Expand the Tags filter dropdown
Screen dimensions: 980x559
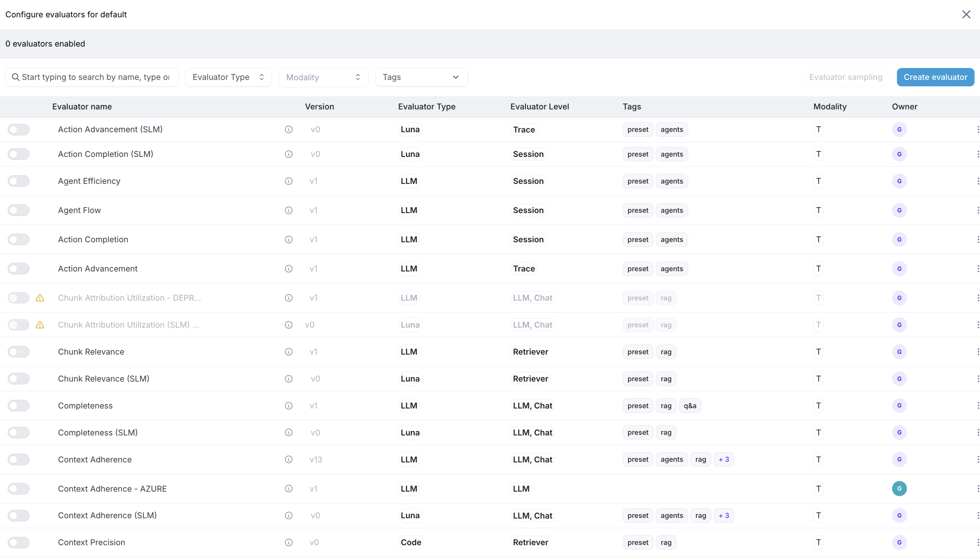coord(421,77)
